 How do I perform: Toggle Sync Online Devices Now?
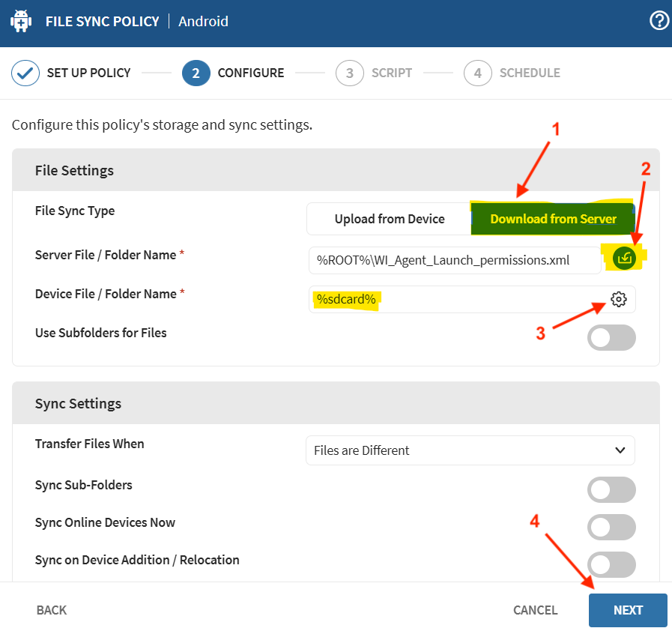pos(611,528)
